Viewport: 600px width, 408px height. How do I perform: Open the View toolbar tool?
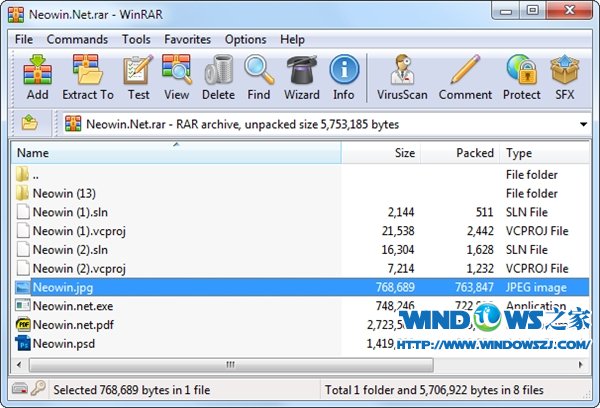click(177, 76)
